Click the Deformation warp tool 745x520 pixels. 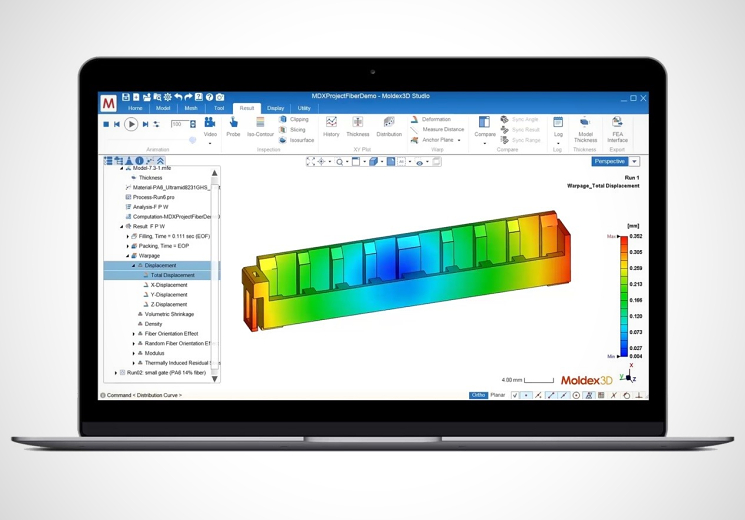(x=431, y=119)
